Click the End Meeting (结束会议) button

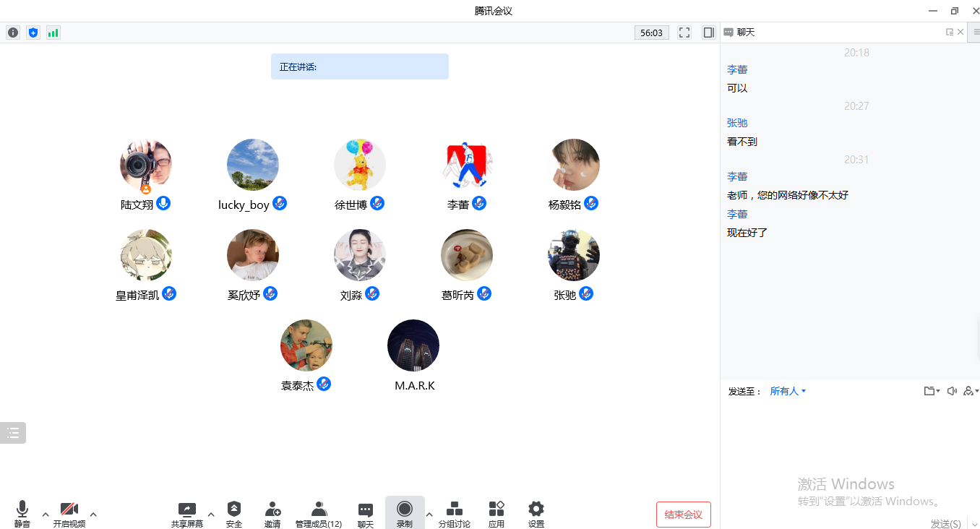click(x=683, y=515)
